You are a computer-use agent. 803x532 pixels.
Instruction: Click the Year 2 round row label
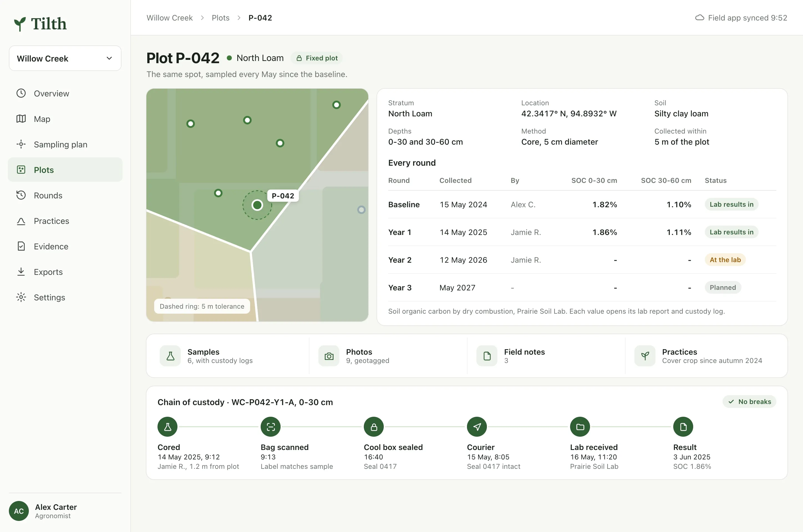point(400,260)
